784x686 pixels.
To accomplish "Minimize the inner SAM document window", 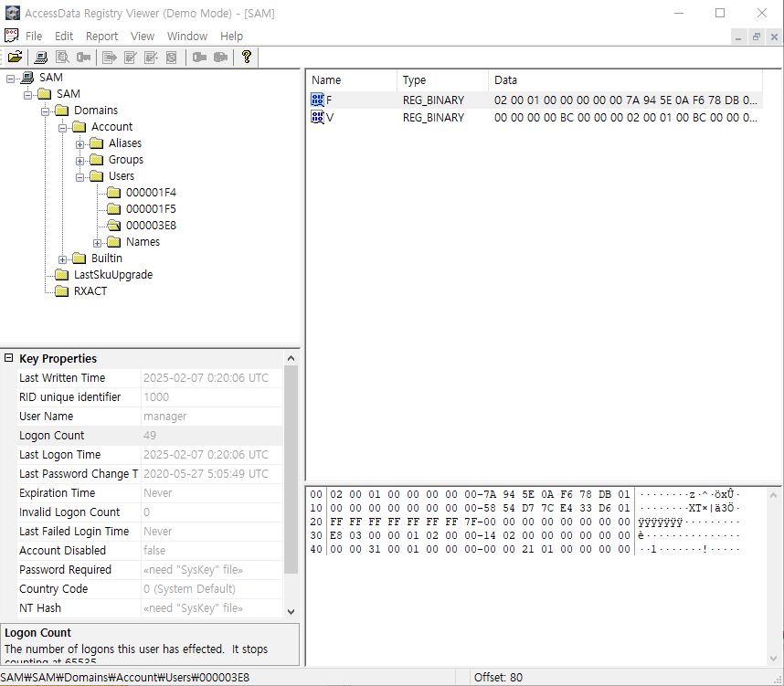I will [738, 37].
